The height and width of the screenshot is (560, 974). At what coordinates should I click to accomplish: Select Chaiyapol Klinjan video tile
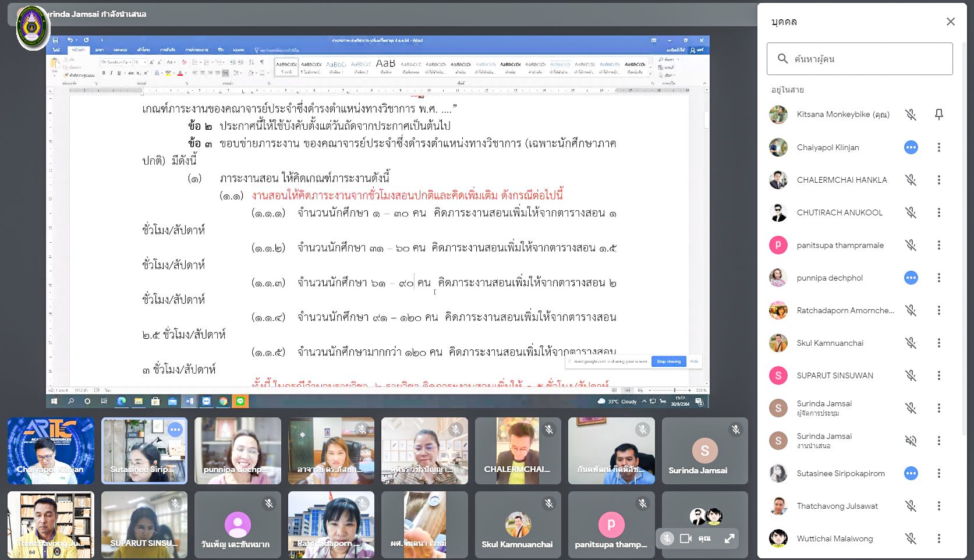coord(51,451)
